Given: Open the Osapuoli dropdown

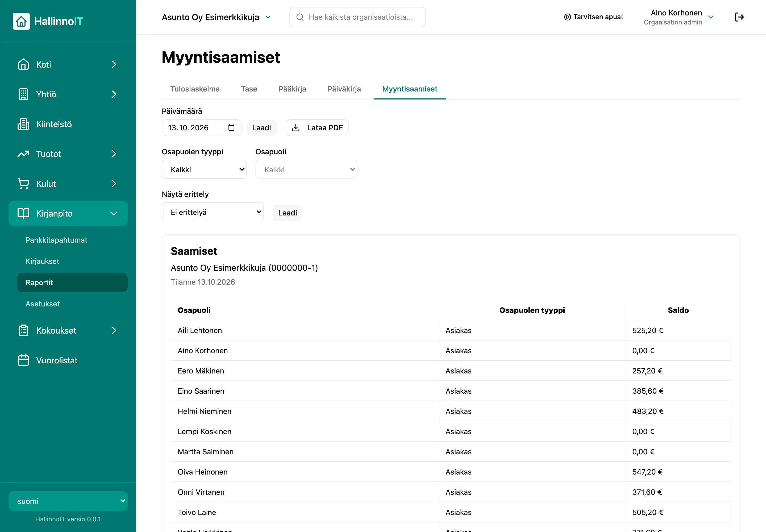Looking at the screenshot, I should 306,169.
